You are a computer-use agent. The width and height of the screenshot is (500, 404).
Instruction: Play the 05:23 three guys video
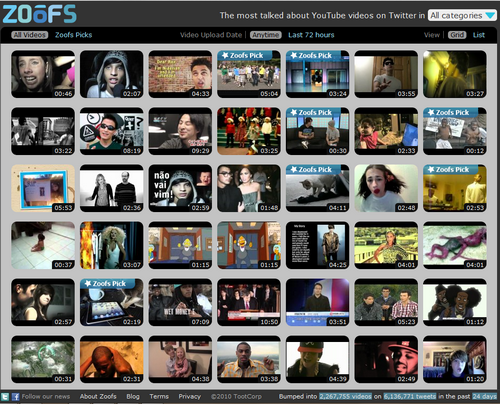(x=386, y=302)
